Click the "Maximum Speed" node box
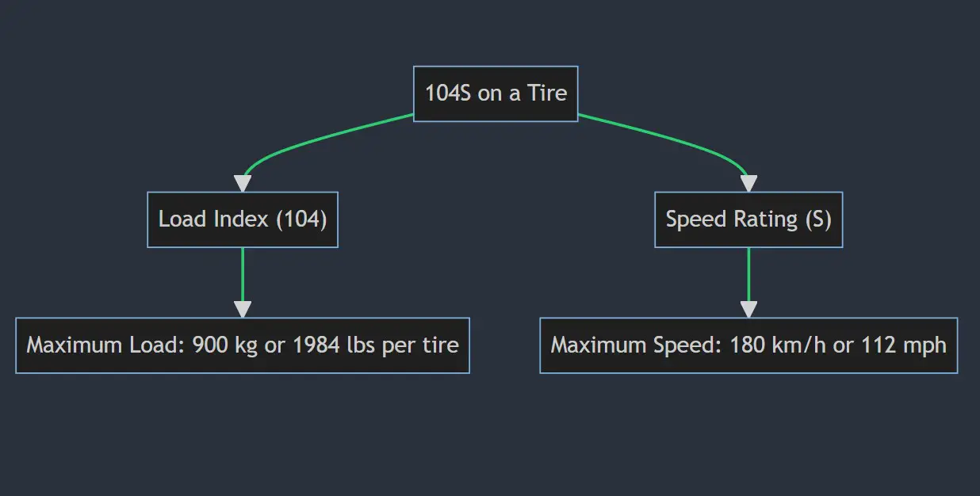This screenshot has width=980, height=496. tap(748, 345)
